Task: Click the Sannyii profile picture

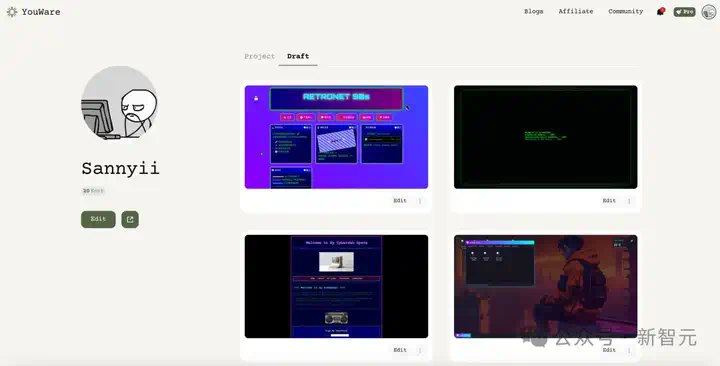Action: (x=119, y=104)
